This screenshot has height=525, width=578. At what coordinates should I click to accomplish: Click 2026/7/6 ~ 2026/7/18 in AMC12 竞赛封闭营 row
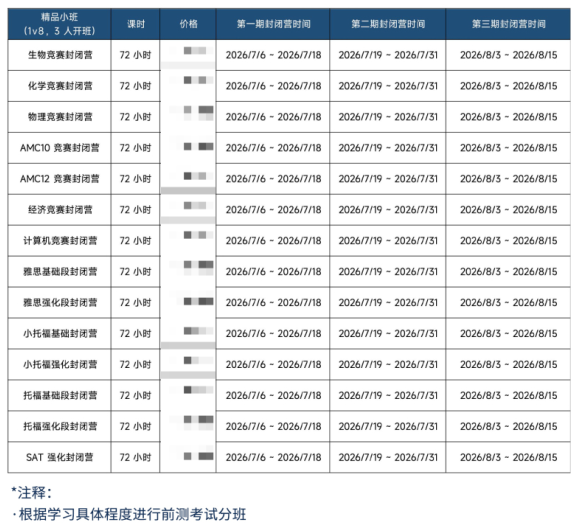pyautogui.click(x=273, y=179)
